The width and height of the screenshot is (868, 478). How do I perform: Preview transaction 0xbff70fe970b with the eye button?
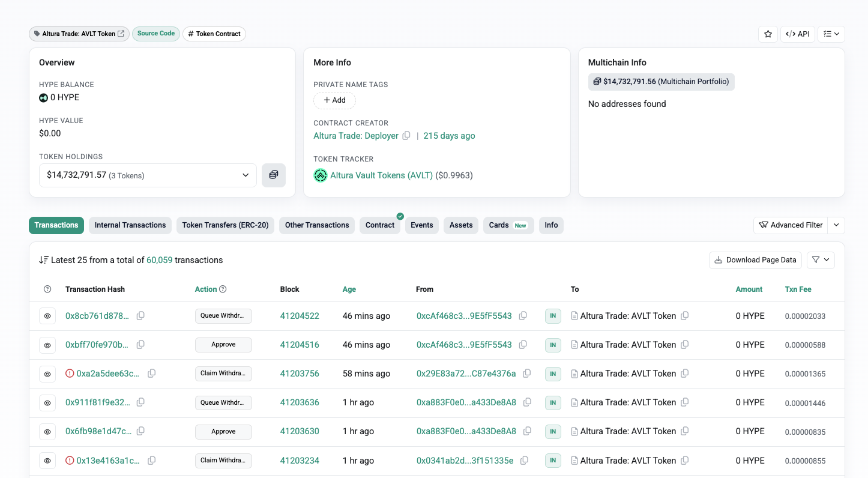tap(47, 345)
